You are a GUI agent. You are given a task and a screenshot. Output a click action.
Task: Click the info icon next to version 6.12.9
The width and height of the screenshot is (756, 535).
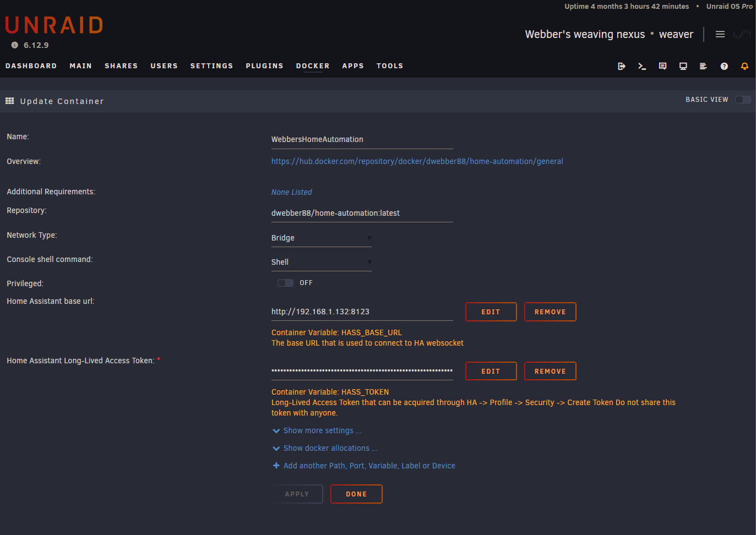point(15,45)
